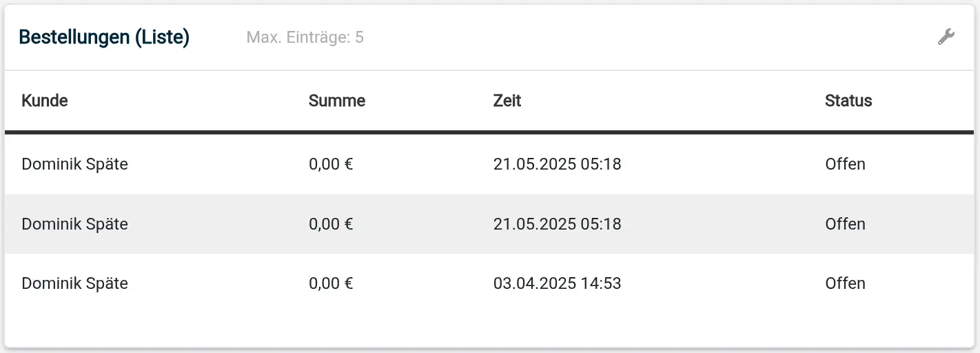Open the first Dominik Späte order row
The width and height of the screenshot is (980, 353).
pyautogui.click(x=490, y=165)
